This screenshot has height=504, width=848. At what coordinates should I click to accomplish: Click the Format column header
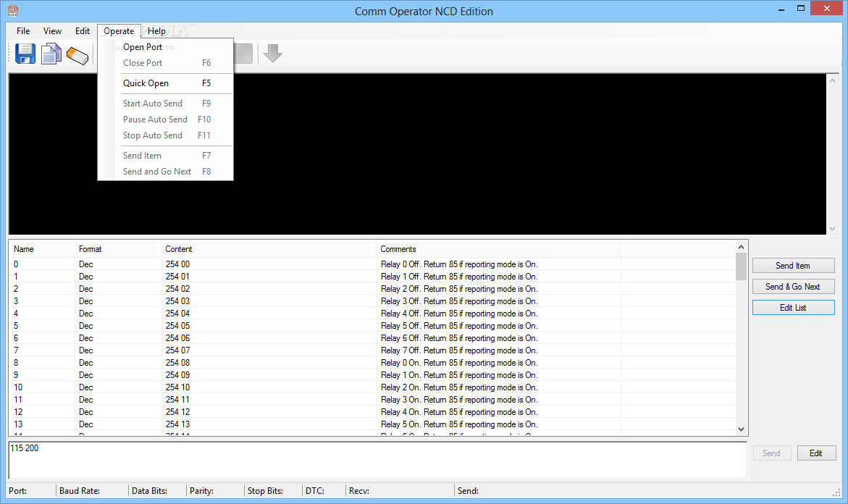coord(118,249)
